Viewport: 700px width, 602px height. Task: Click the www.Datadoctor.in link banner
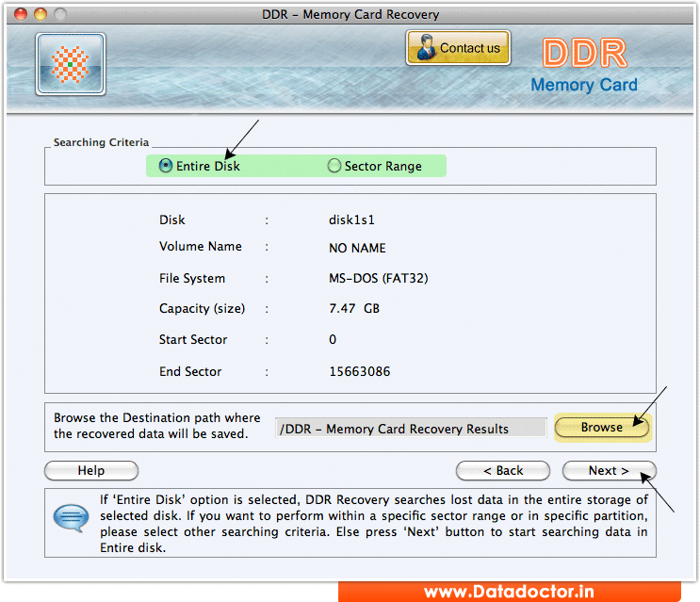509,592
